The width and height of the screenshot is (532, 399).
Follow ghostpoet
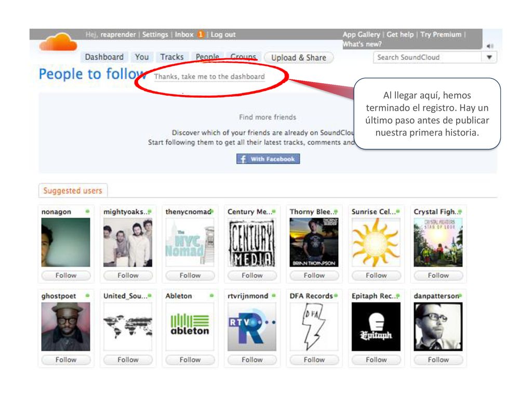(66, 360)
